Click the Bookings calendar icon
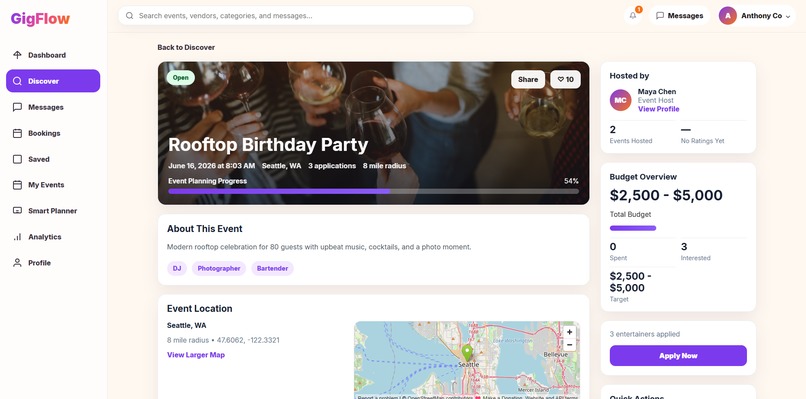806x399 pixels. [17, 133]
